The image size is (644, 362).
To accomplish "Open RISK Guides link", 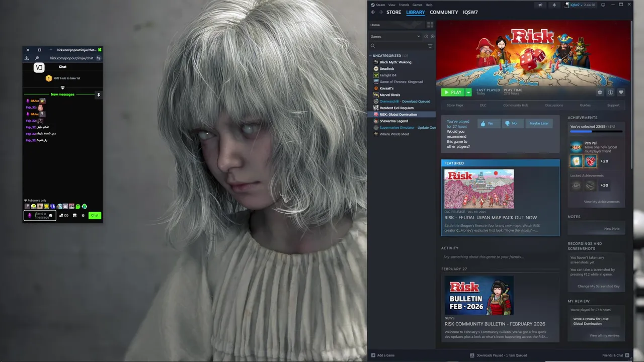I will (x=585, y=105).
